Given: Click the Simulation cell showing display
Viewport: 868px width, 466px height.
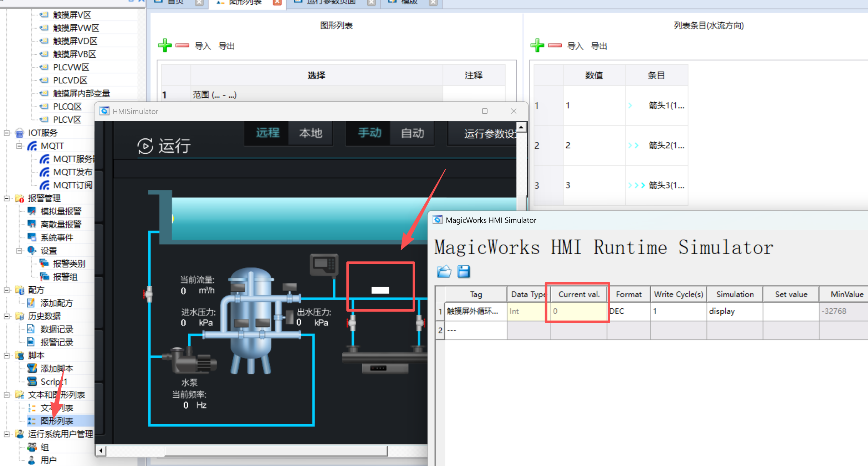Looking at the screenshot, I should pyautogui.click(x=735, y=311).
